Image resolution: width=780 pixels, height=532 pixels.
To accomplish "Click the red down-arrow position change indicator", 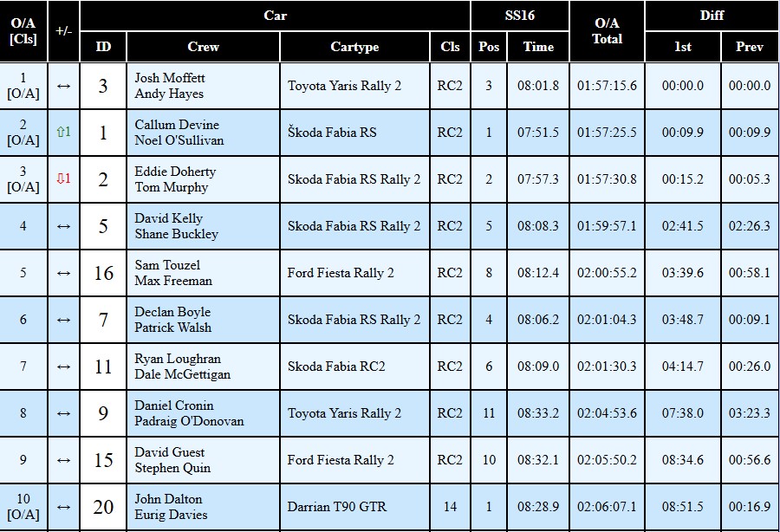I will (63, 179).
